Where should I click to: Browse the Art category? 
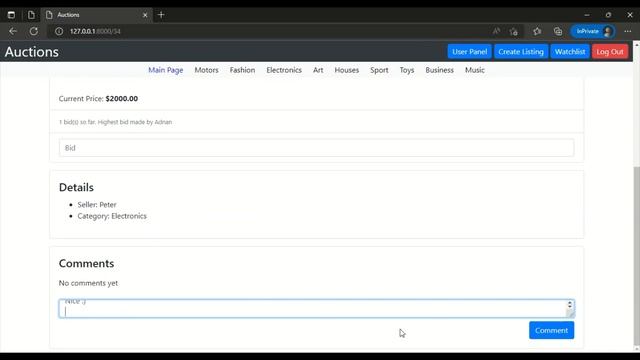[x=318, y=70]
